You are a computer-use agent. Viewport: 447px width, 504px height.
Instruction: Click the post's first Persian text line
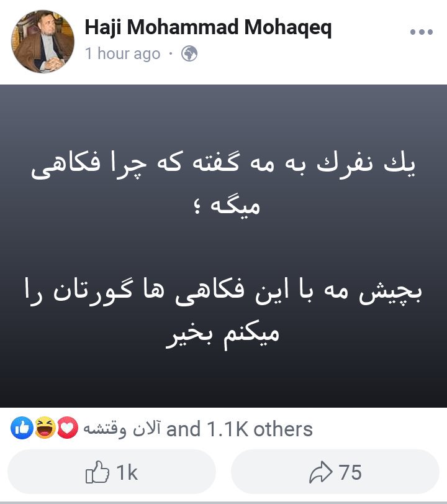pos(223,165)
